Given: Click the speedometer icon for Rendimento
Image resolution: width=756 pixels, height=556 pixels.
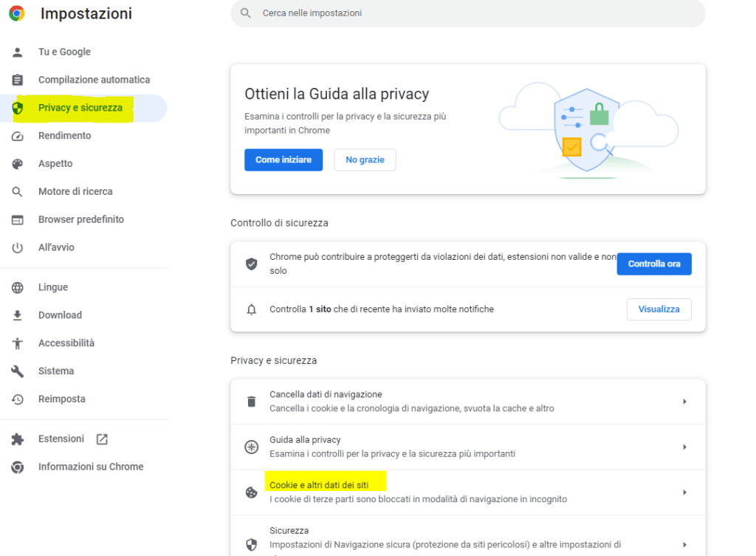Looking at the screenshot, I should pos(18,136).
